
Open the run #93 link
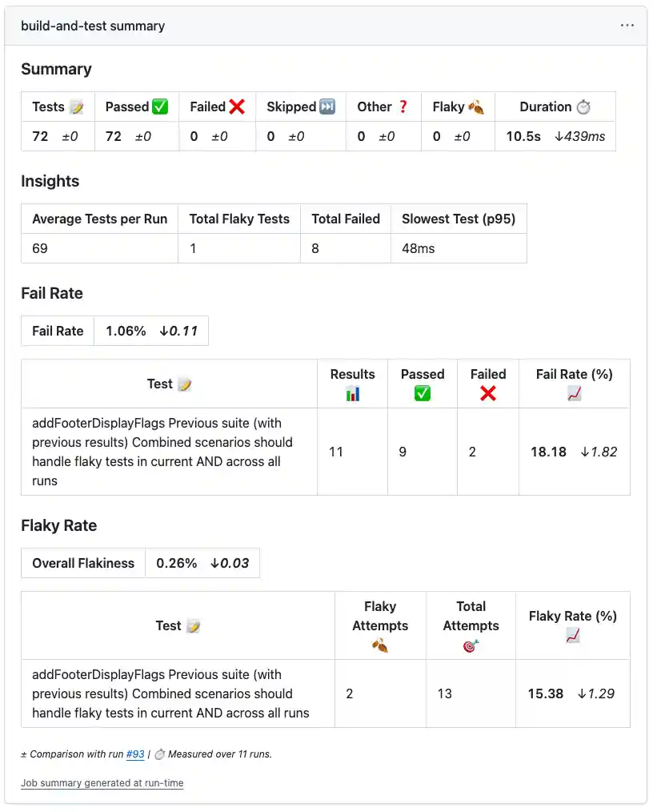[x=135, y=754]
